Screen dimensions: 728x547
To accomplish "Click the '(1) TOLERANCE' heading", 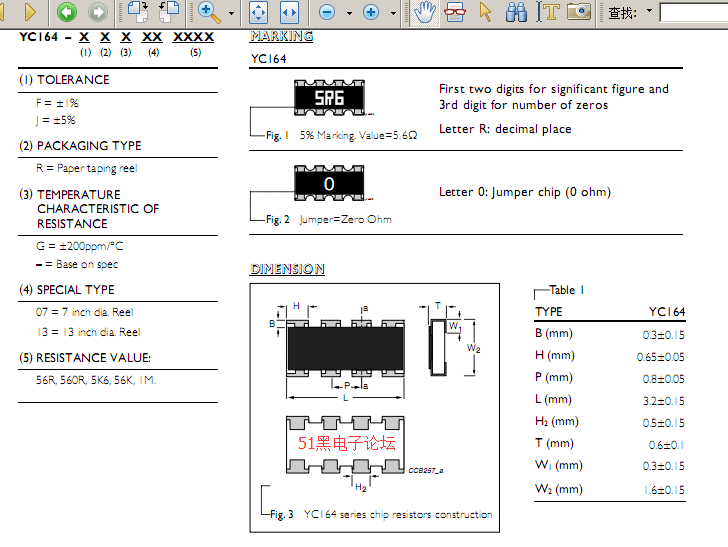I will (x=64, y=80).
